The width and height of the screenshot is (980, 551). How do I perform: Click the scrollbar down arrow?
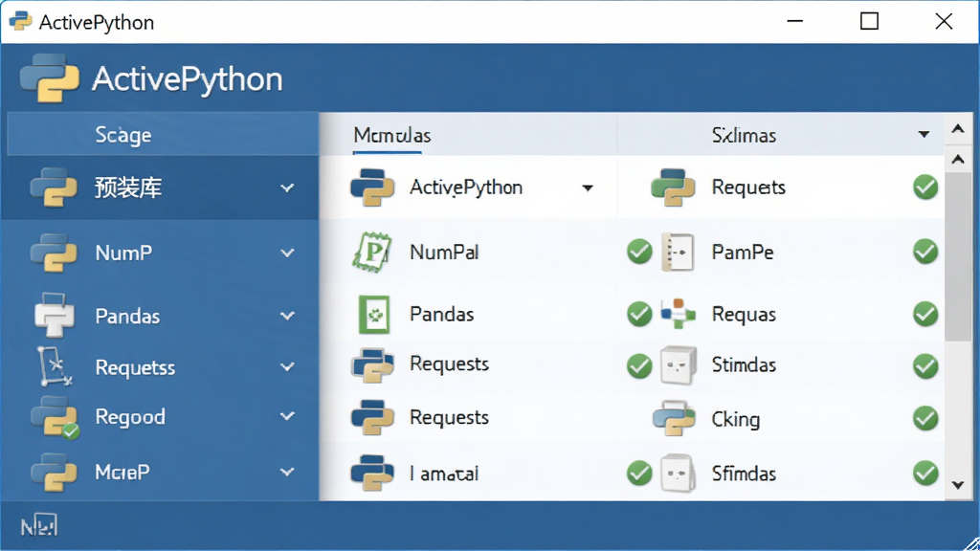[x=957, y=485]
